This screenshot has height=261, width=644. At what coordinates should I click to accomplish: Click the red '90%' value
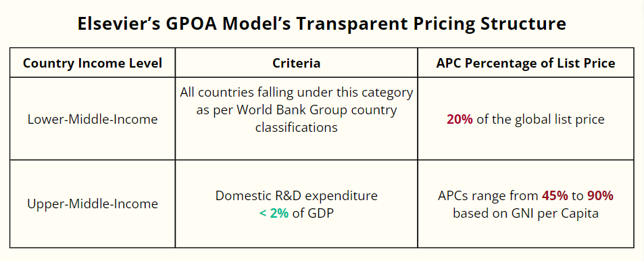click(600, 195)
